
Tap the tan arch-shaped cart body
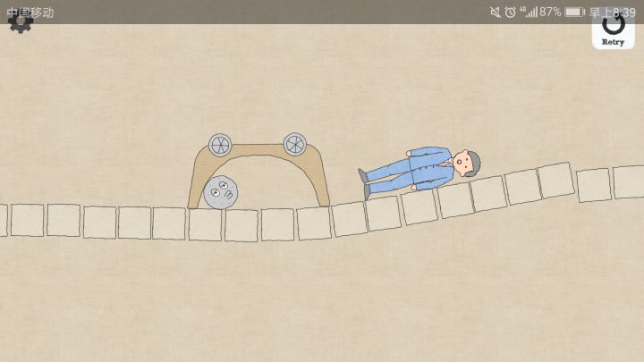258,174
